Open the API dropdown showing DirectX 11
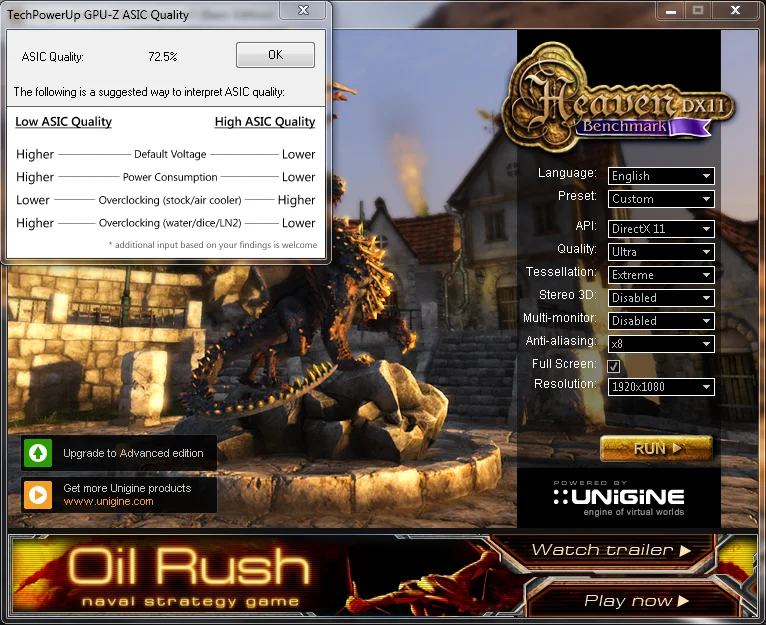The height and width of the screenshot is (625, 766). click(661, 229)
